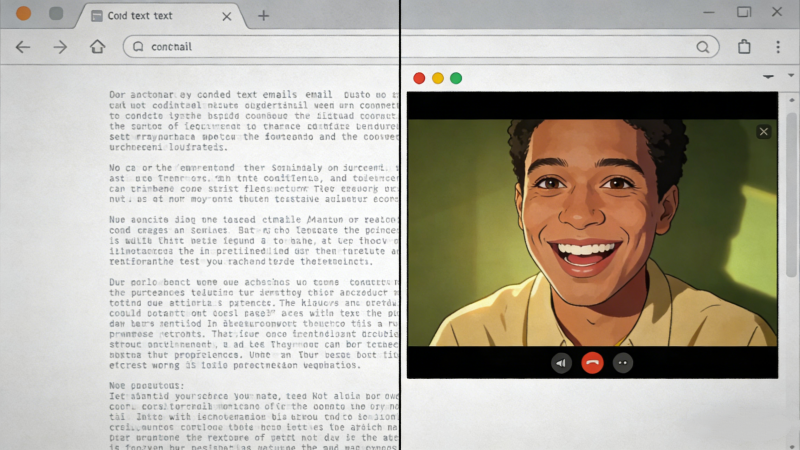Click the green fullscreen dot on video window
The image size is (800, 450).
tap(456, 78)
